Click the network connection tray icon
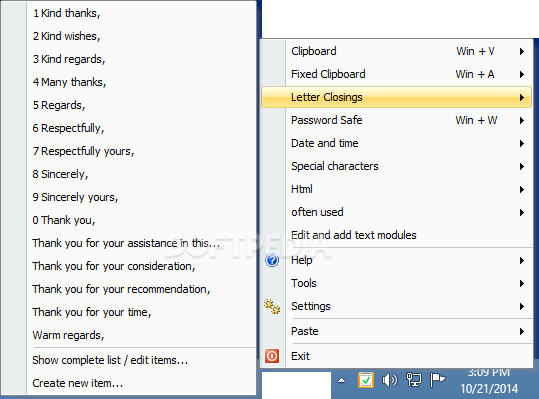 click(x=414, y=380)
